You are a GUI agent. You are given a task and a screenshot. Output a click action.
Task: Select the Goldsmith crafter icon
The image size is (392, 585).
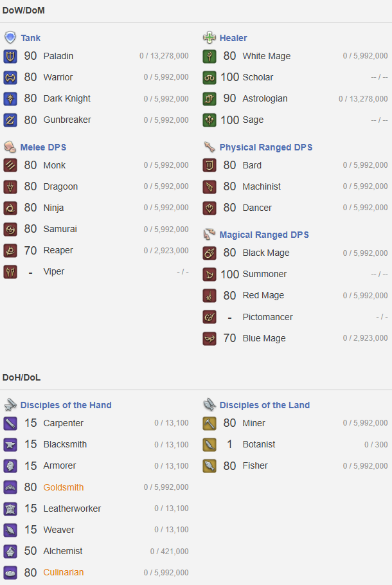[x=10, y=488]
